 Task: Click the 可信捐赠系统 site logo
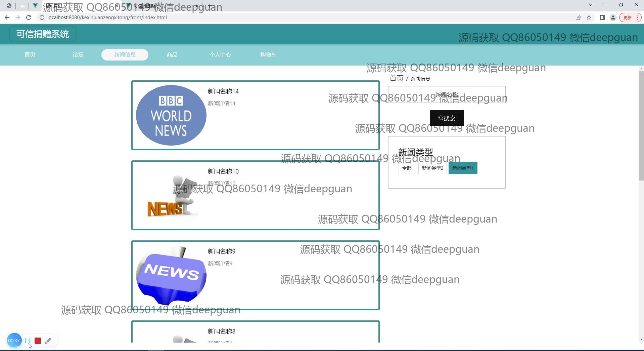(x=43, y=34)
